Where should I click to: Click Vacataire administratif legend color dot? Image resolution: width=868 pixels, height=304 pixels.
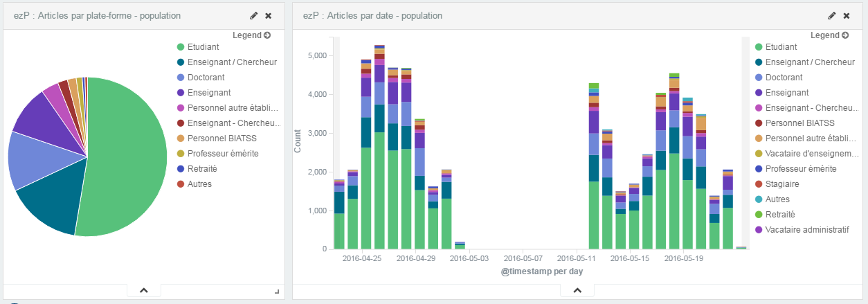click(759, 230)
